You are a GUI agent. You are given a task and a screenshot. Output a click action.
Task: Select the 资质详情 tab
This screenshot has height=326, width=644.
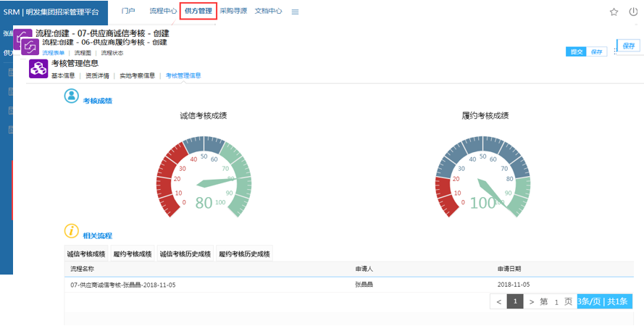(97, 75)
